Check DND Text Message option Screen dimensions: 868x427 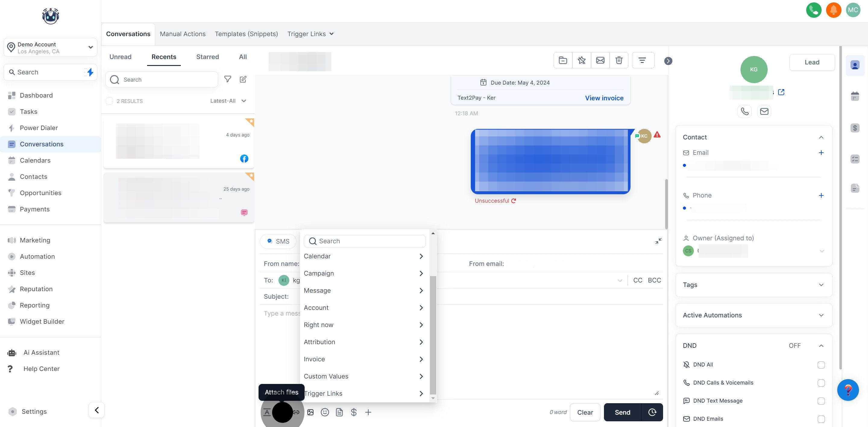821,401
